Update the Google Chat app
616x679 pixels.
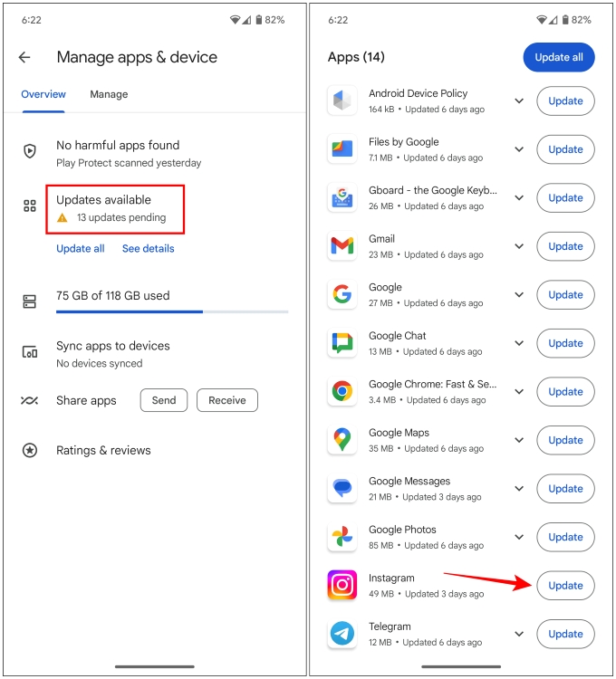click(565, 343)
